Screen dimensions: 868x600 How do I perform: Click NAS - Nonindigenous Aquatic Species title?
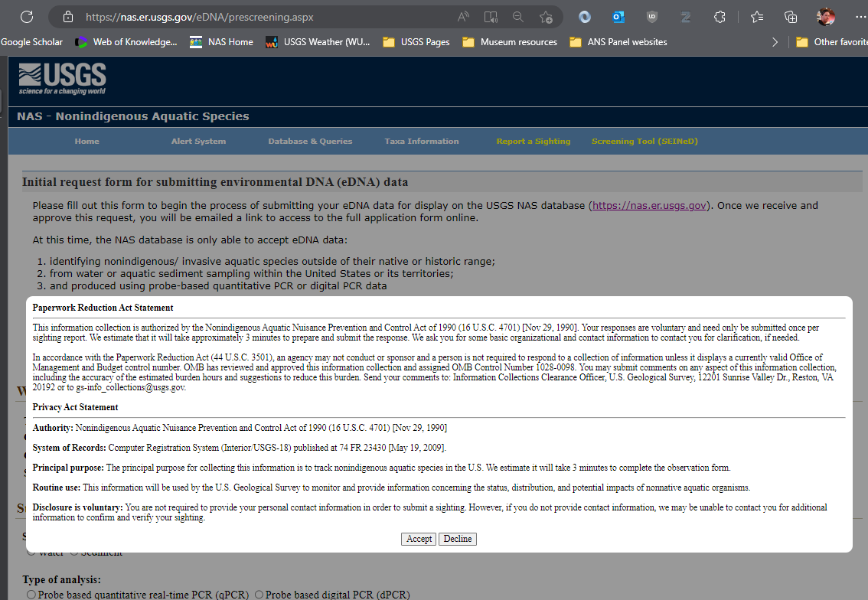tap(133, 116)
